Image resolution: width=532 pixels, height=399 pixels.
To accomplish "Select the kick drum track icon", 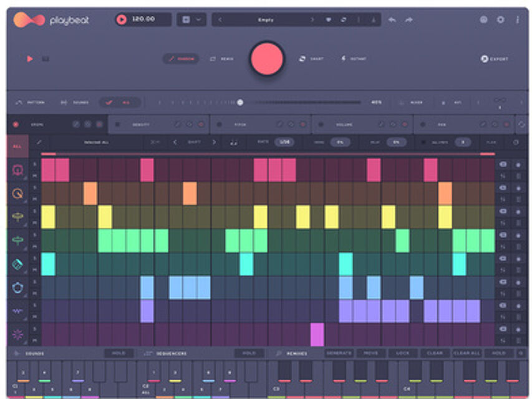I will pyautogui.click(x=18, y=170).
